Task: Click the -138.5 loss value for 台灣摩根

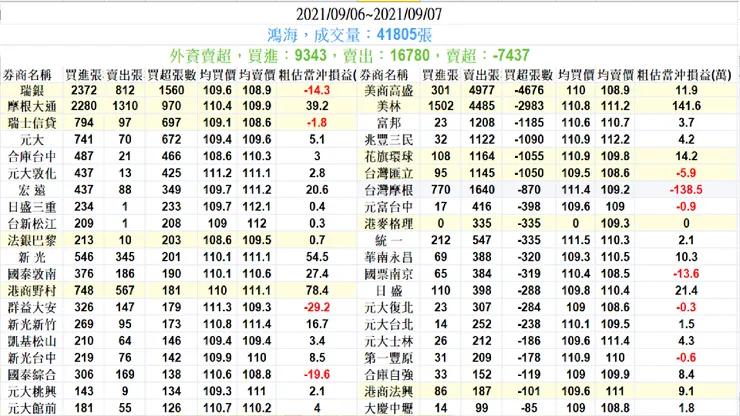Action: point(686,190)
